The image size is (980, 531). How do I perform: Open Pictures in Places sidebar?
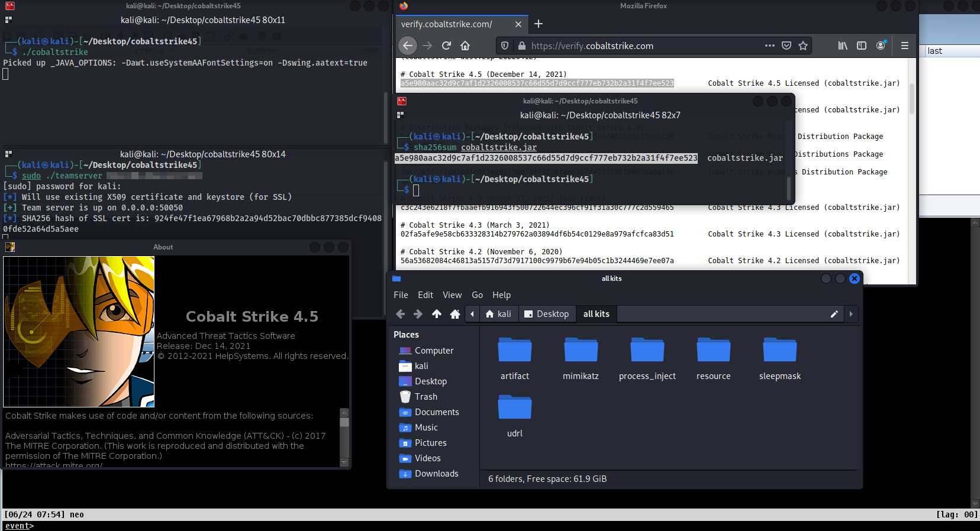click(x=430, y=443)
